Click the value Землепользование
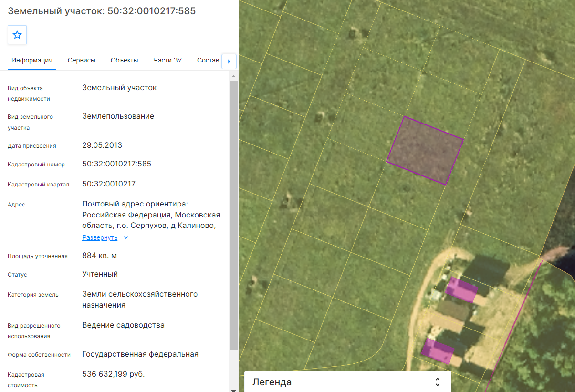Viewport: 575px width, 392px height. [118, 116]
